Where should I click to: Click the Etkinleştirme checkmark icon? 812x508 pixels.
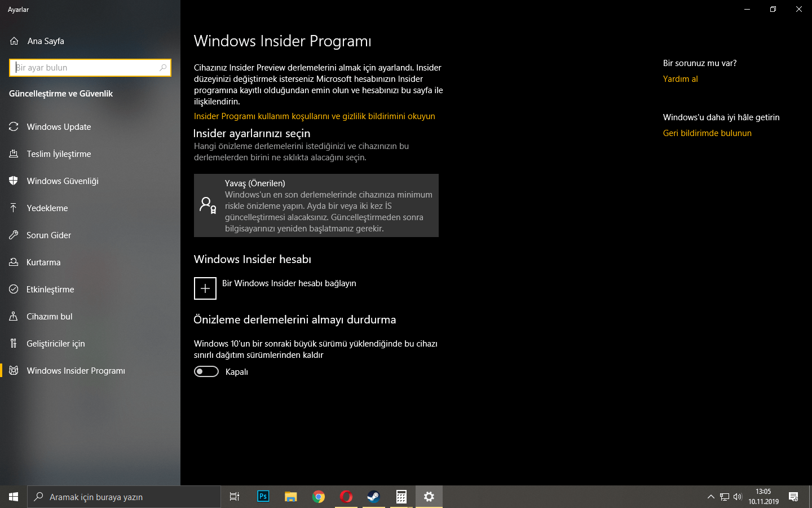tap(14, 290)
